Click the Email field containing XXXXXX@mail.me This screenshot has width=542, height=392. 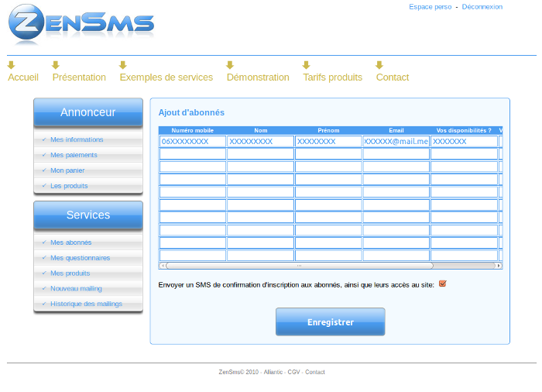pyautogui.click(x=396, y=142)
